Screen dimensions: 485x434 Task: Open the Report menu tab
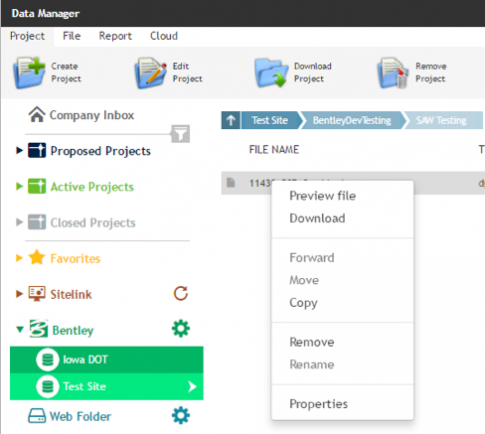(115, 36)
